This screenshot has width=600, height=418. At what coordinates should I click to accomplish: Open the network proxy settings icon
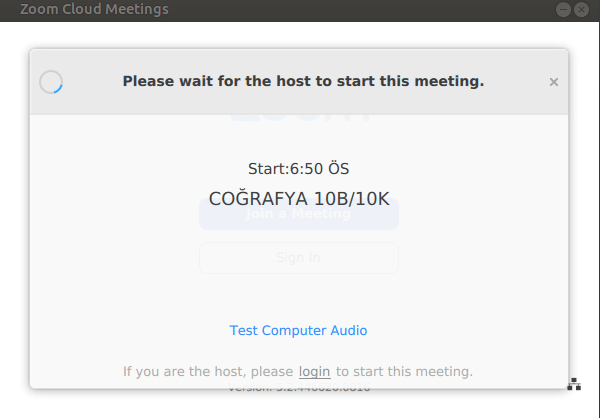574,383
